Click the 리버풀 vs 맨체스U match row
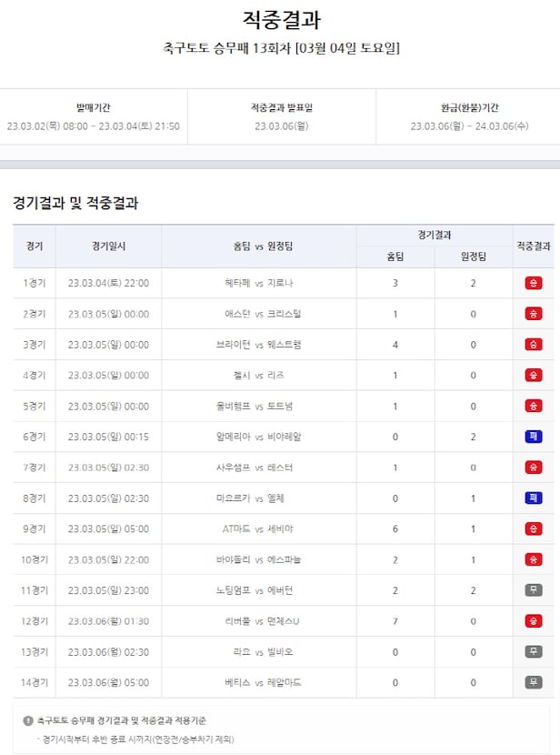Viewport: 560px width, 755px height. (x=258, y=621)
